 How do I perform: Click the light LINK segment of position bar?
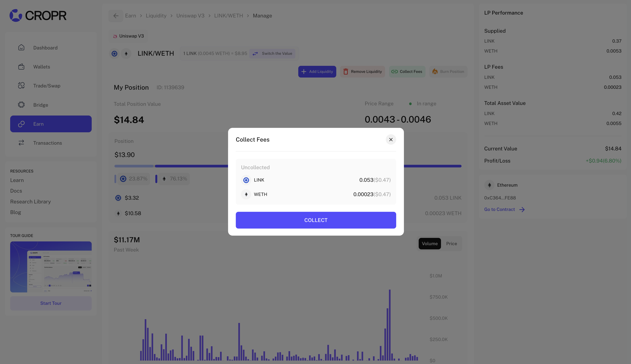(134, 166)
